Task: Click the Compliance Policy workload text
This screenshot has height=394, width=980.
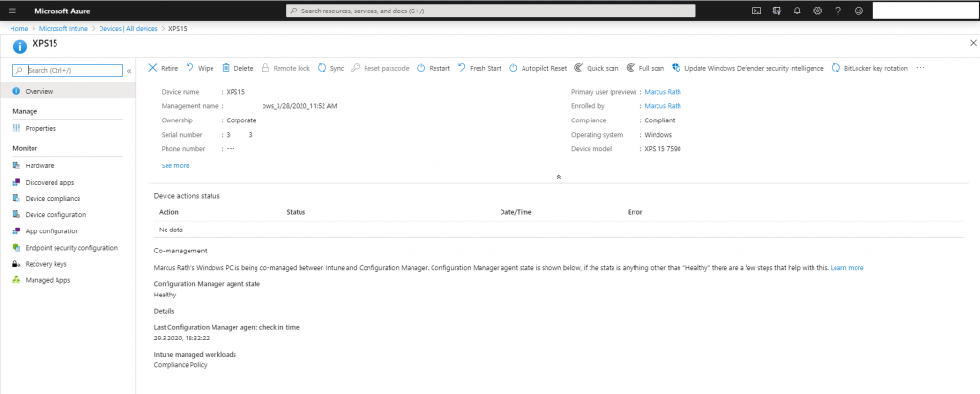Action: click(180, 365)
